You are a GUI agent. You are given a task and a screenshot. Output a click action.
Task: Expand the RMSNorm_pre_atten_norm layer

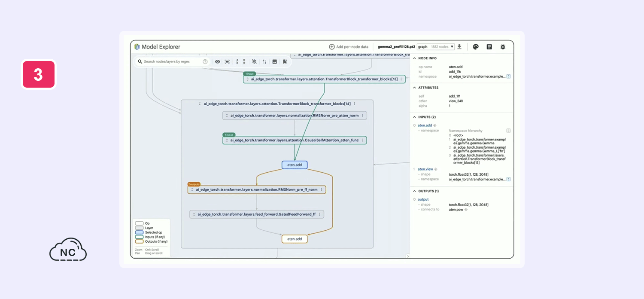tap(227, 116)
